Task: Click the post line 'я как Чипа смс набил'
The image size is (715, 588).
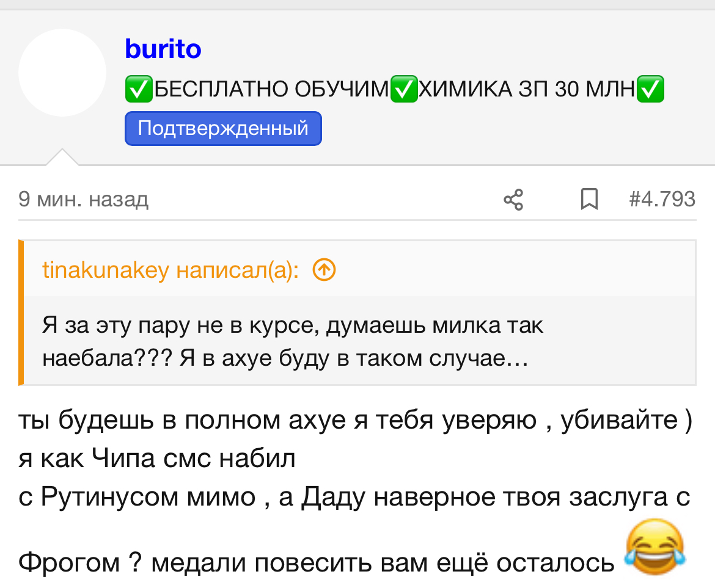Action: pos(157,458)
